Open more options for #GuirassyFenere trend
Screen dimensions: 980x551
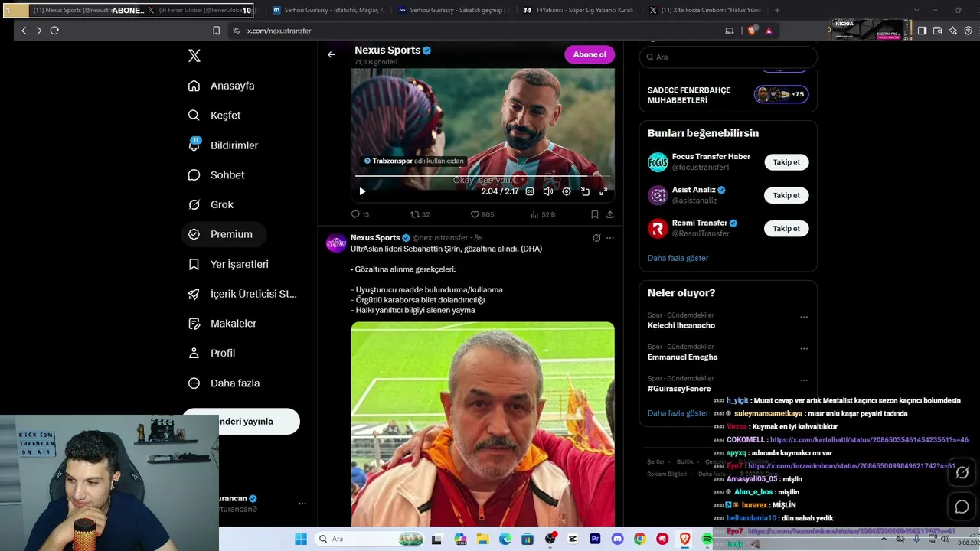pos(804,380)
